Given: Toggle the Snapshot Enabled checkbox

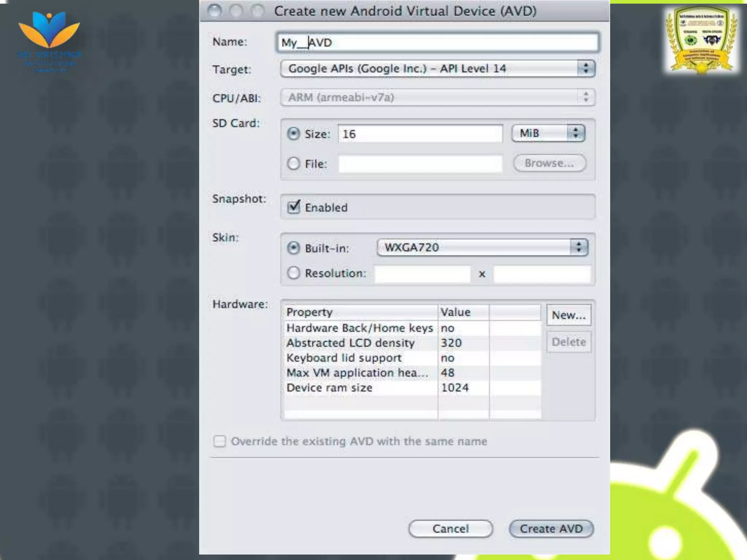Looking at the screenshot, I should point(294,207).
